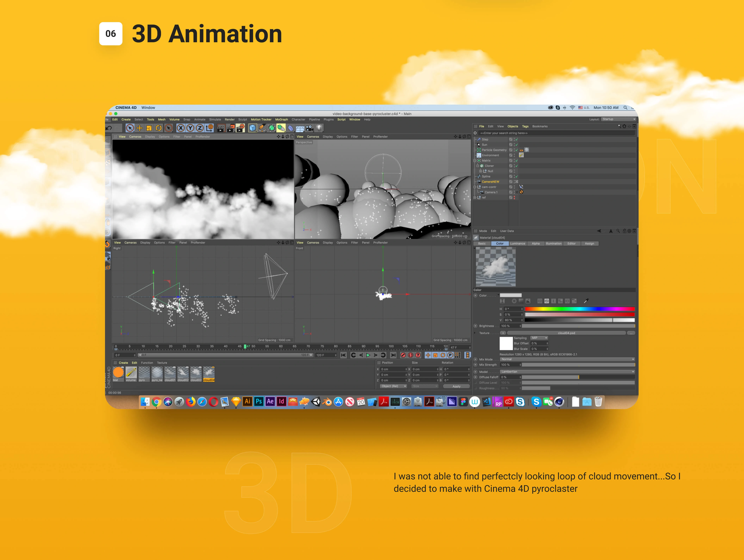Click the Assign tab button
This screenshot has width=744, height=560.
tap(589, 244)
